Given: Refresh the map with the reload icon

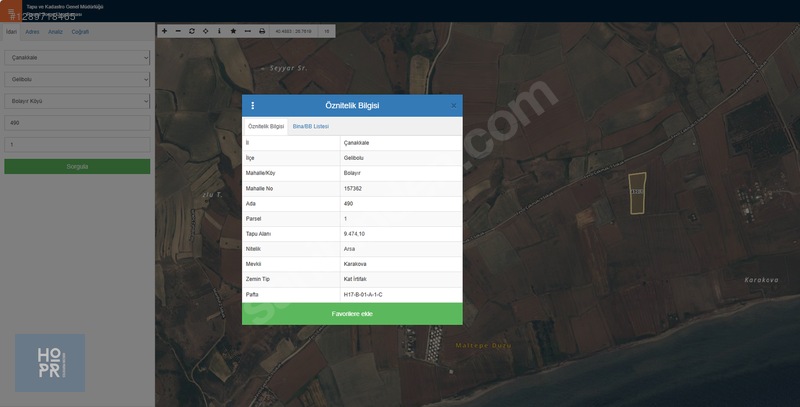Looking at the screenshot, I should pos(192,31).
